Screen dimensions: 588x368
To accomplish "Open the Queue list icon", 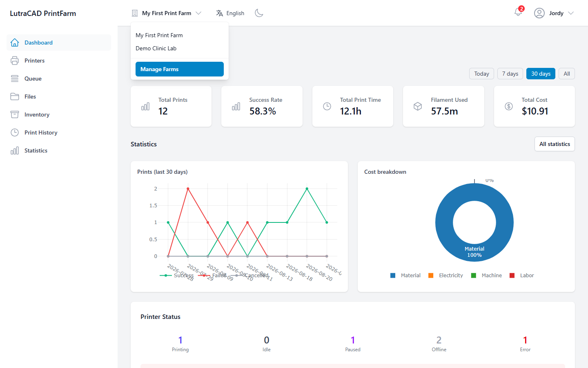I will tap(15, 79).
